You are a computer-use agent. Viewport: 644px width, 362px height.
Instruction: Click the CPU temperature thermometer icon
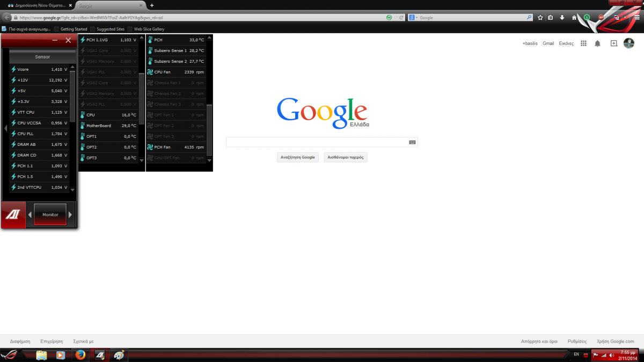pos(83,115)
